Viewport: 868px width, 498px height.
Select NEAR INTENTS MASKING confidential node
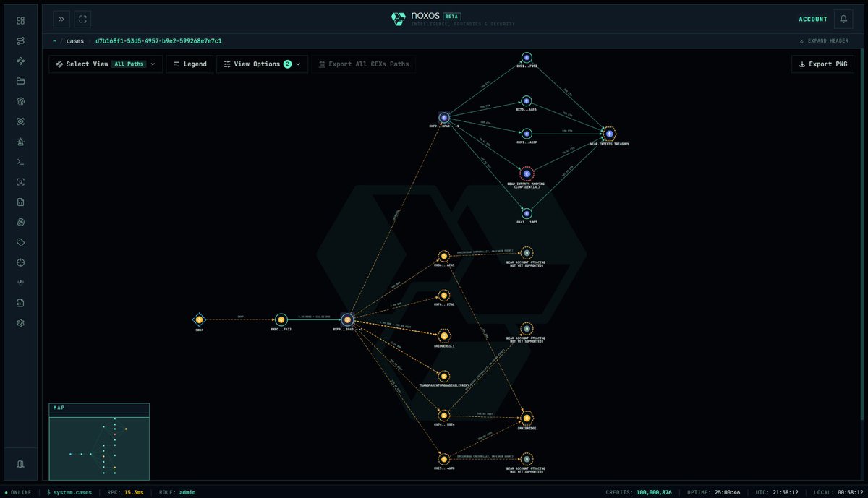[x=527, y=173]
